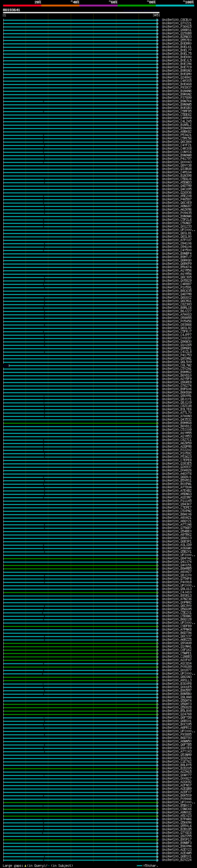Select the UniRef100_P40918 hit label
The image size is (197, 868).
(176, 582)
